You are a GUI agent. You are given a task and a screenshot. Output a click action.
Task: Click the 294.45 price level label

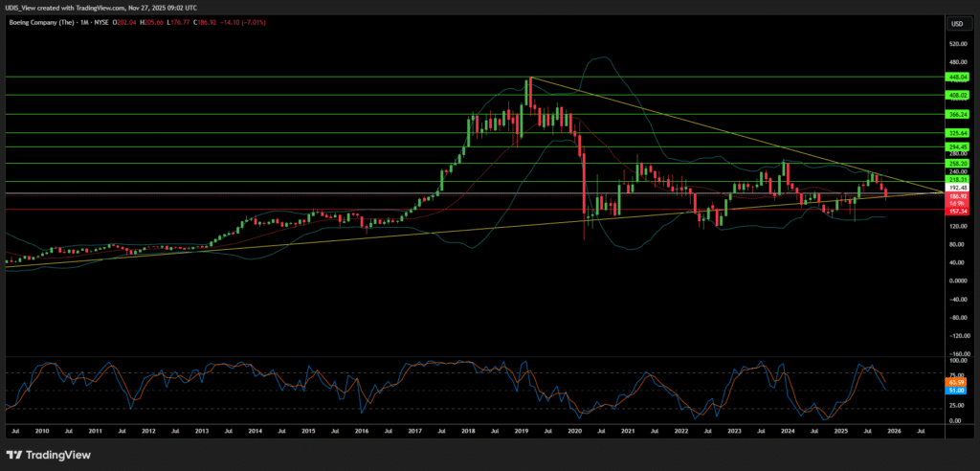click(957, 146)
